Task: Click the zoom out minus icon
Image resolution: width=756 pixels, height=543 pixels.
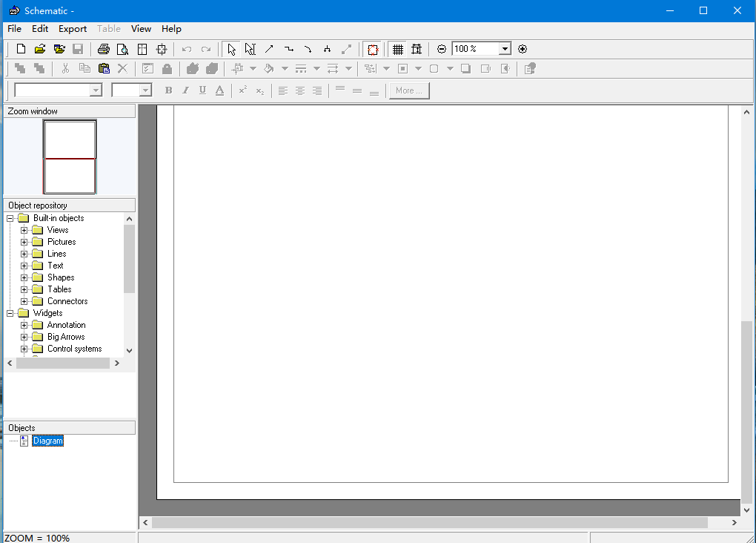Action: pos(442,49)
